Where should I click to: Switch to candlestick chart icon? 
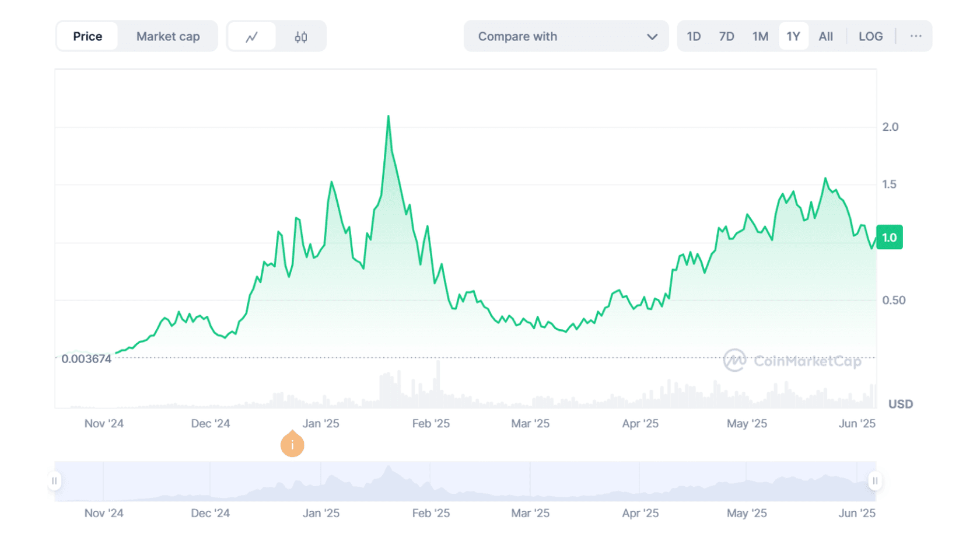(x=301, y=37)
